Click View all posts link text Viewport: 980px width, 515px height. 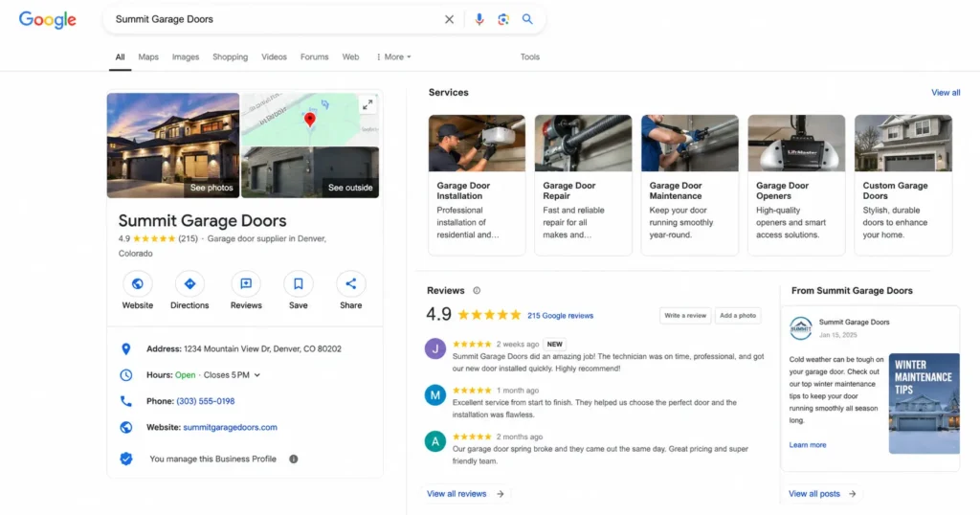(814, 494)
